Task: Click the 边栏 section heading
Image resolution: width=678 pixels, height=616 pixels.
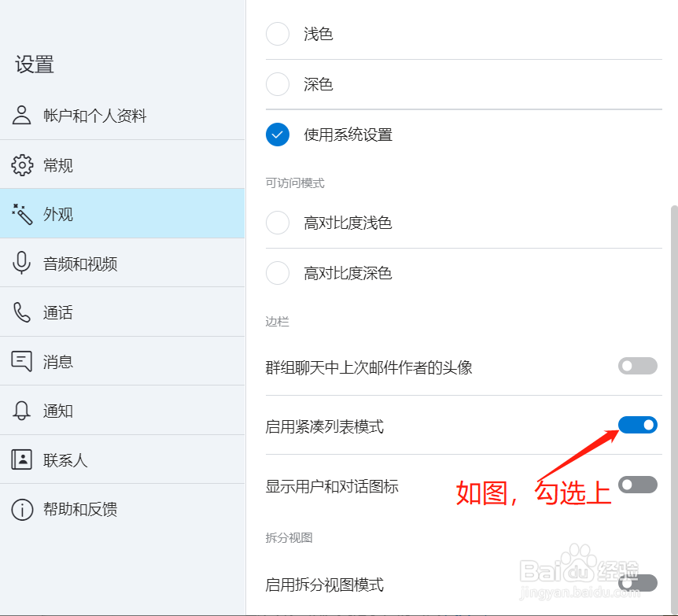Action: pyautogui.click(x=277, y=322)
